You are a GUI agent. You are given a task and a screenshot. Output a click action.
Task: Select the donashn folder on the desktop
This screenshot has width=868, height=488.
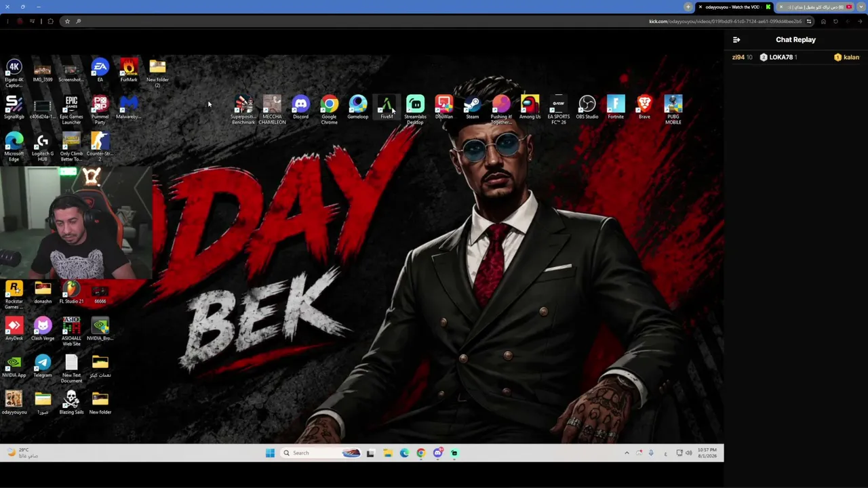tap(43, 291)
